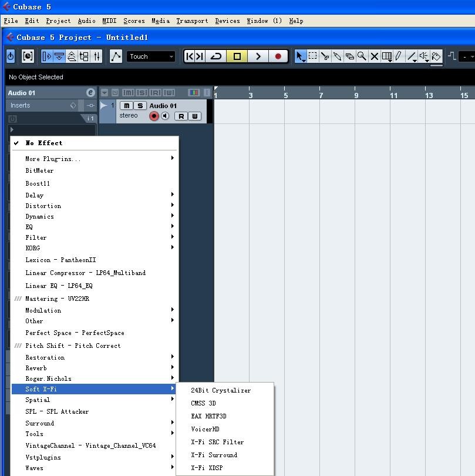The image size is (475, 476).
Task: Open track list header dropdown arrow
Action: pyautogui.click(x=105, y=93)
